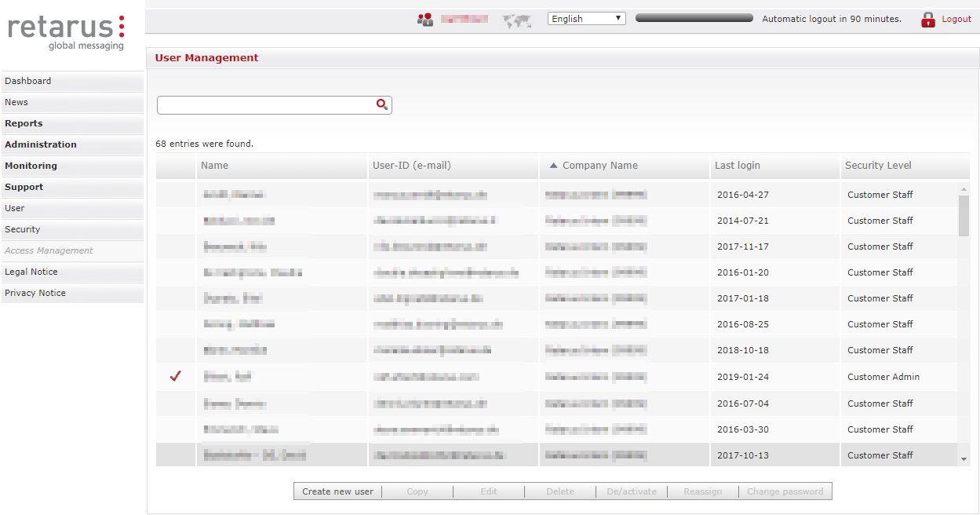
Task: Click into the user search field
Action: [265, 105]
